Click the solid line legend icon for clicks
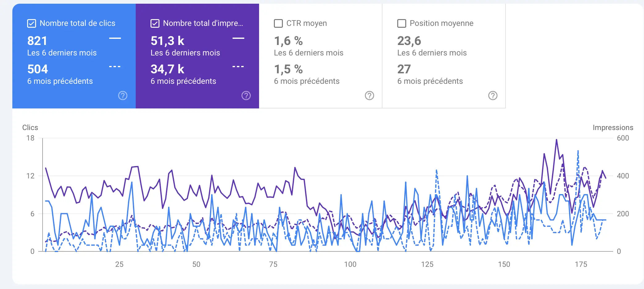Viewport: 644px width, 289px height. click(x=114, y=38)
